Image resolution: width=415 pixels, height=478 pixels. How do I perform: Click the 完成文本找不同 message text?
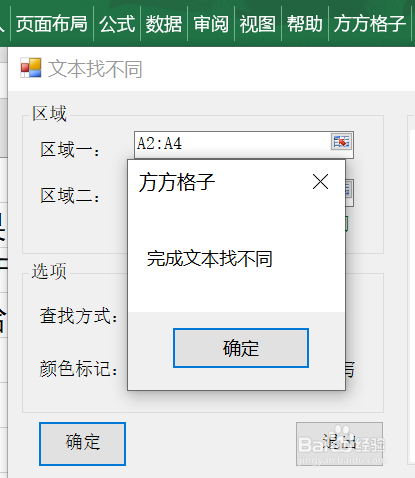(x=210, y=259)
